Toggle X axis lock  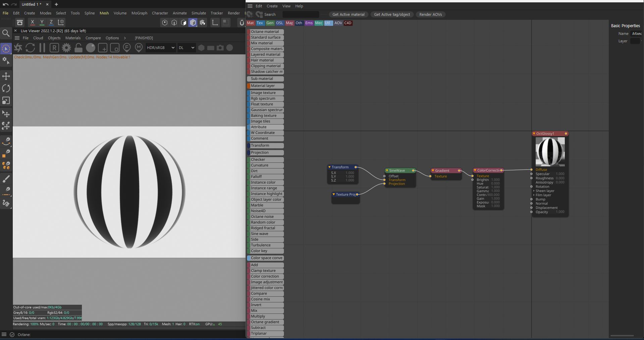(x=32, y=22)
